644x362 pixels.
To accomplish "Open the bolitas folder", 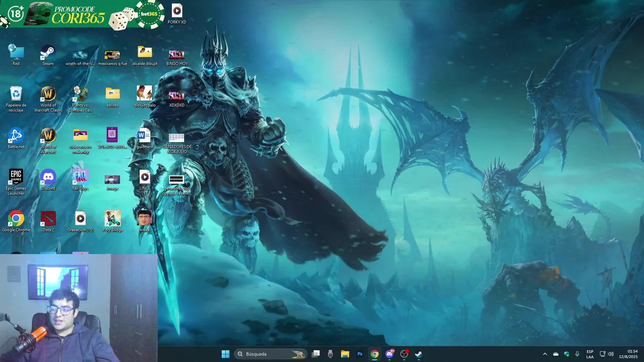I will (112, 97).
